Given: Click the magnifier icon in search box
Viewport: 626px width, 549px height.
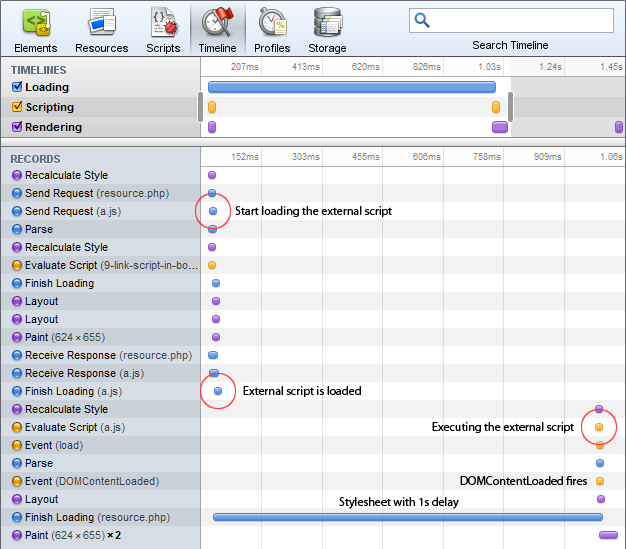Looking at the screenshot, I should [423, 20].
